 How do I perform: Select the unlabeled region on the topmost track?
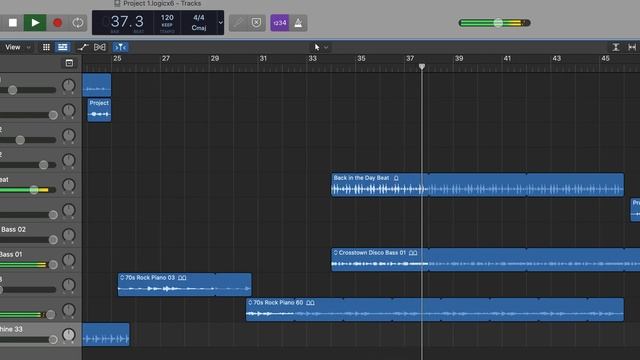point(96,85)
